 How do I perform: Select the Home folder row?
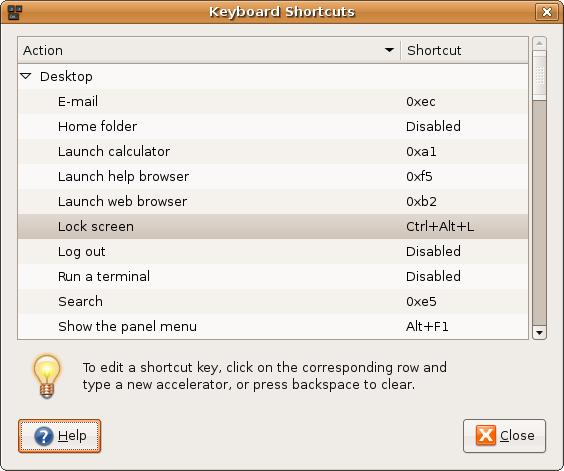click(273, 126)
